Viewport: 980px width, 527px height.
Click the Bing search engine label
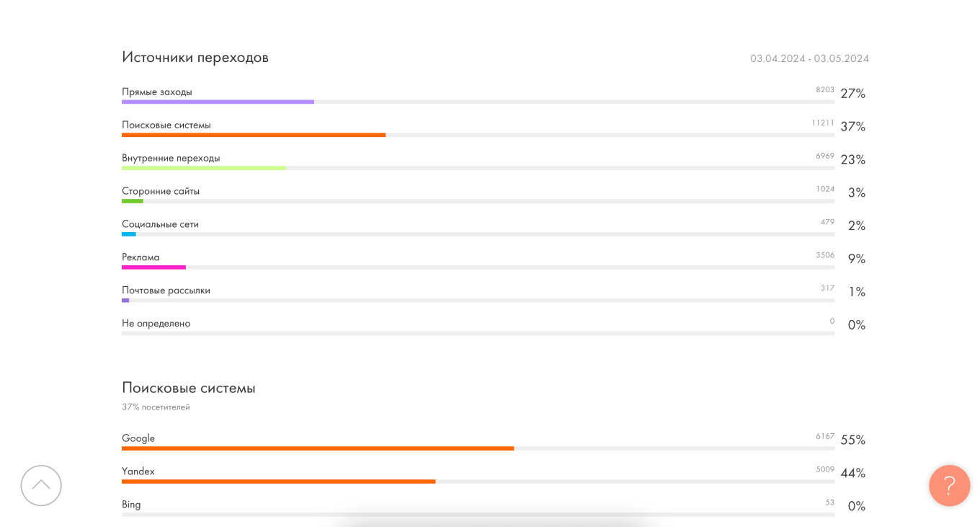[x=131, y=505]
